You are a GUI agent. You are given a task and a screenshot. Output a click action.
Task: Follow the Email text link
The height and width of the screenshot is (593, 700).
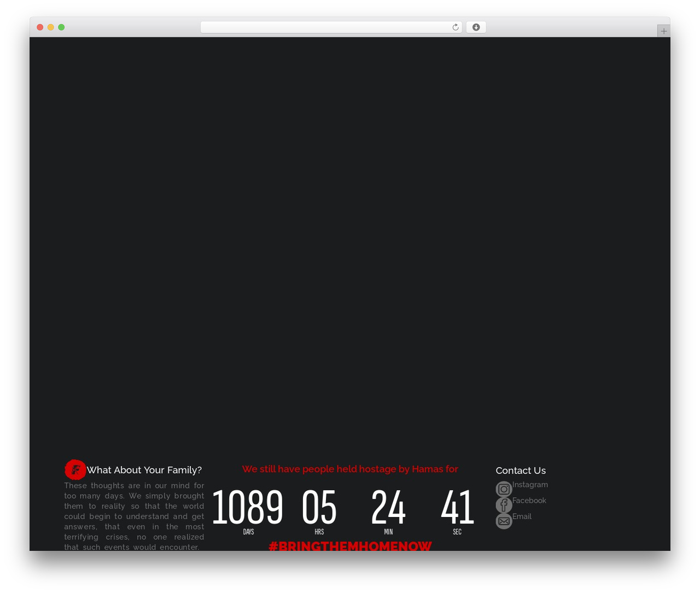(522, 516)
